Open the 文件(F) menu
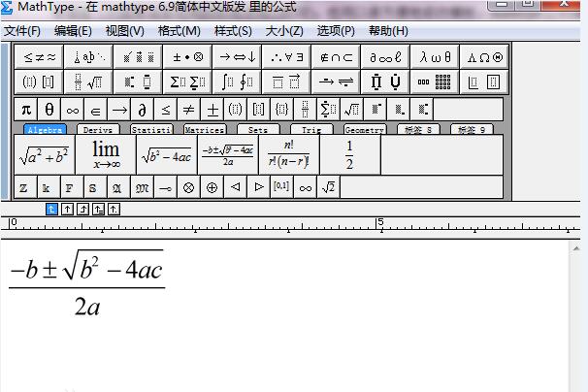Screen dimensions: 588x392 pos(22,31)
